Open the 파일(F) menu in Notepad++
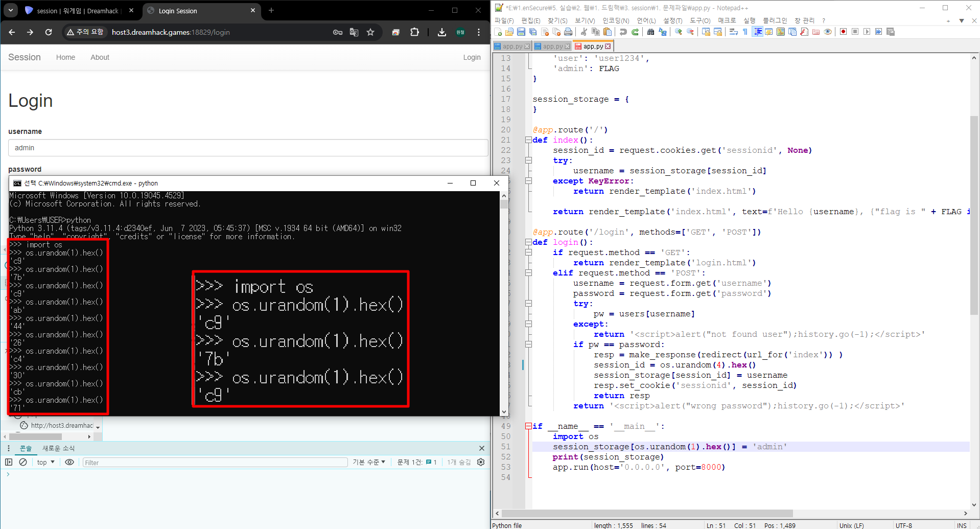The height and width of the screenshot is (529, 980). pyautogui.click(x=504, y=20)
